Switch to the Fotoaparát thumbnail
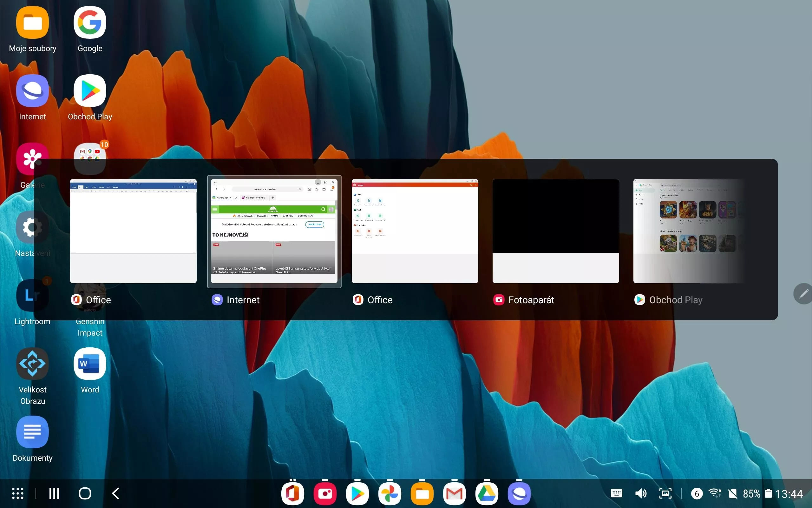The width and height of the screenshot is (812, 508). tap(556, 231)
